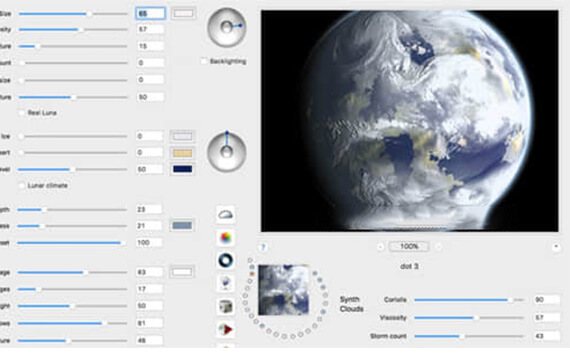This screenshot has width=570, height=360.
Task: Click the red play arrow icon
Action: point(226,329)
